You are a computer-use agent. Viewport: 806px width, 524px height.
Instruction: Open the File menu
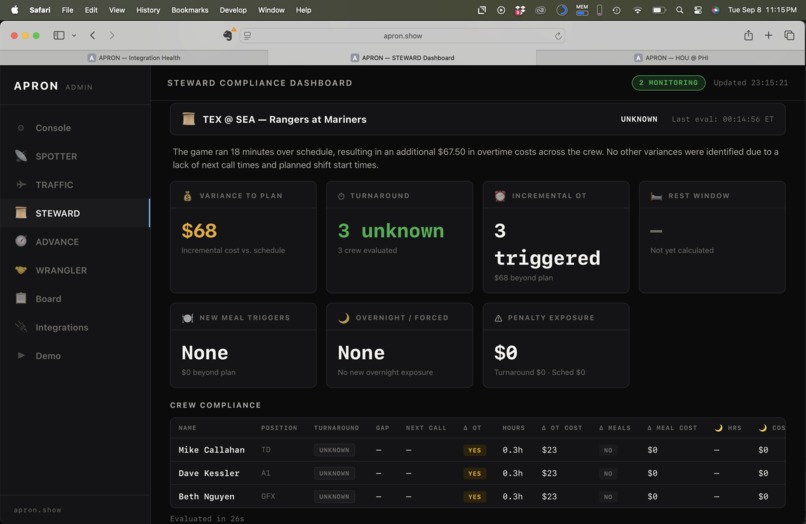click(x=67, y=10)
